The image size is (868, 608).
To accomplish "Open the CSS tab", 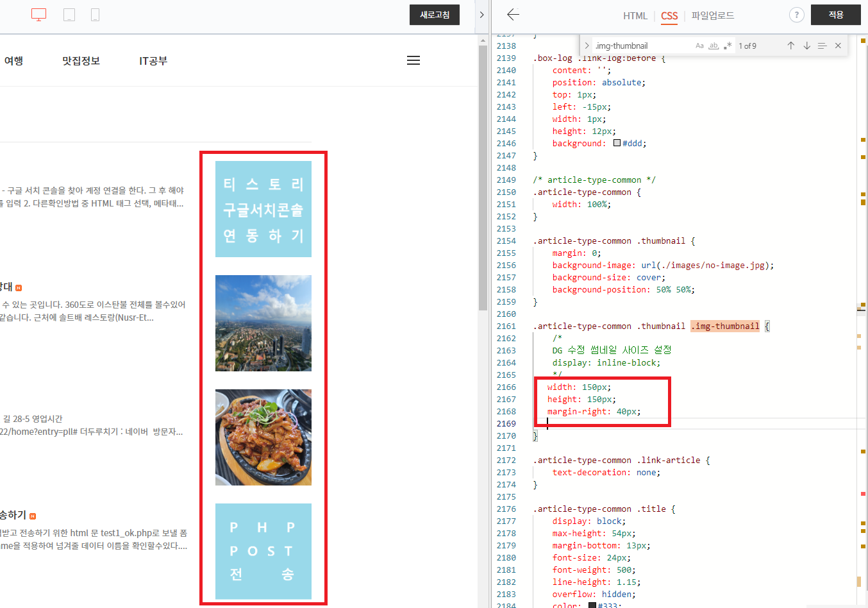I will pos(669,15).
